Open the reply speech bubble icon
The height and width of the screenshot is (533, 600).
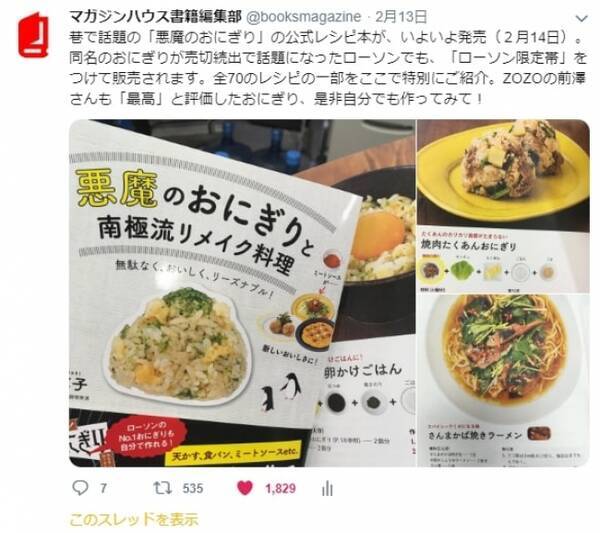click(80, 488)
